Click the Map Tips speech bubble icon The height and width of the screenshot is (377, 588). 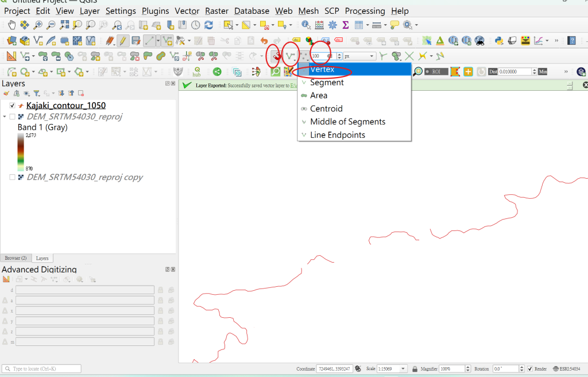[394, 25]
